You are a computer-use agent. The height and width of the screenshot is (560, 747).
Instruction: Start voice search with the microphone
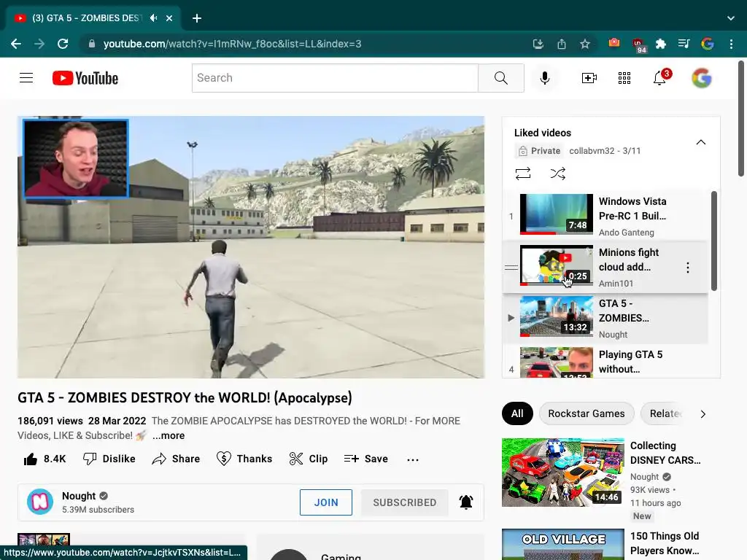(x=544, y=78)
